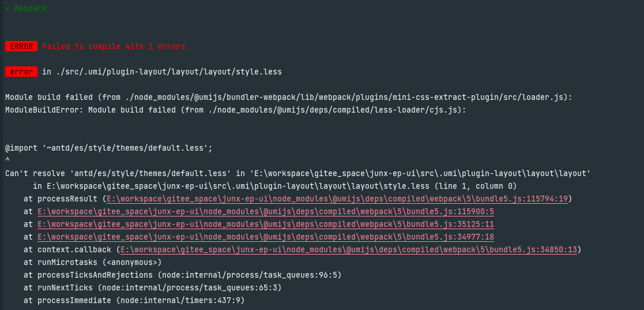Image resolution: width=644 pixels, height=310 pixels.
Task: Click the ModuleBuildError less-loader line
Action: tap(235, 110)
